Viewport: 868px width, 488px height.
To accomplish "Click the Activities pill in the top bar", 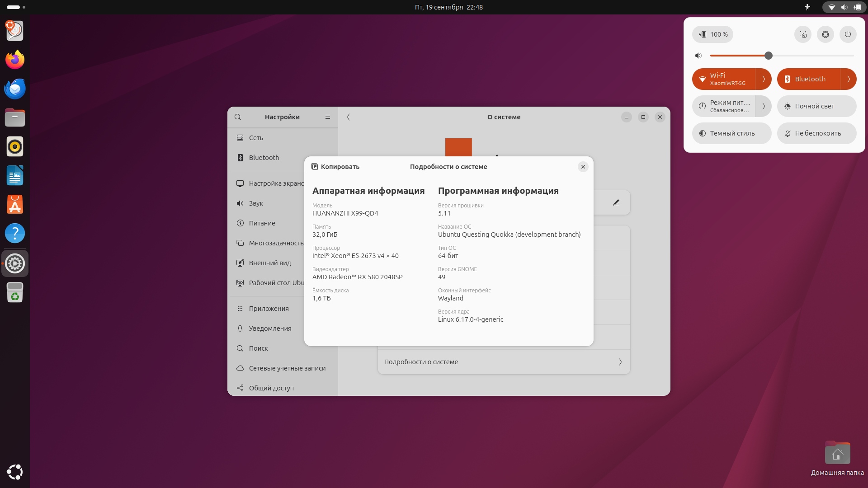I will 16,7.
